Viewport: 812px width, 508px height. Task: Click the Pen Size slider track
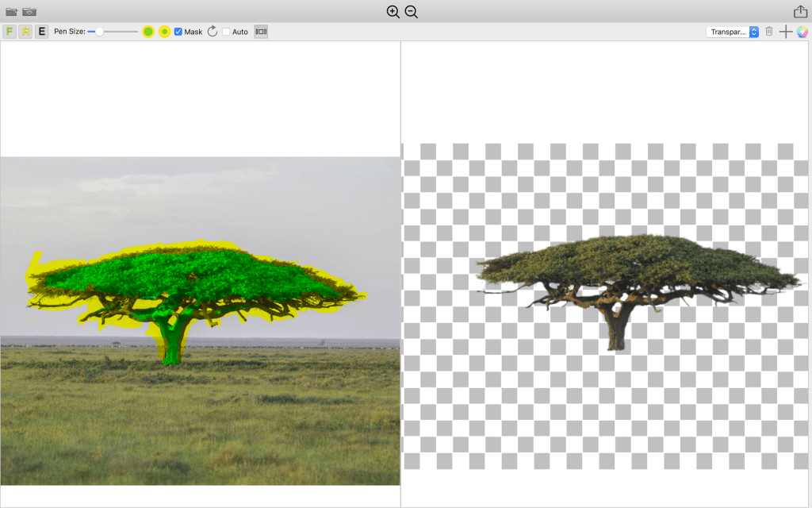click(x=119, y=32)
